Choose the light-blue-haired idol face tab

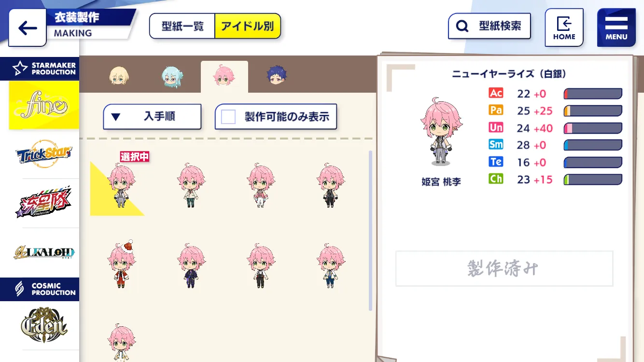172,76
